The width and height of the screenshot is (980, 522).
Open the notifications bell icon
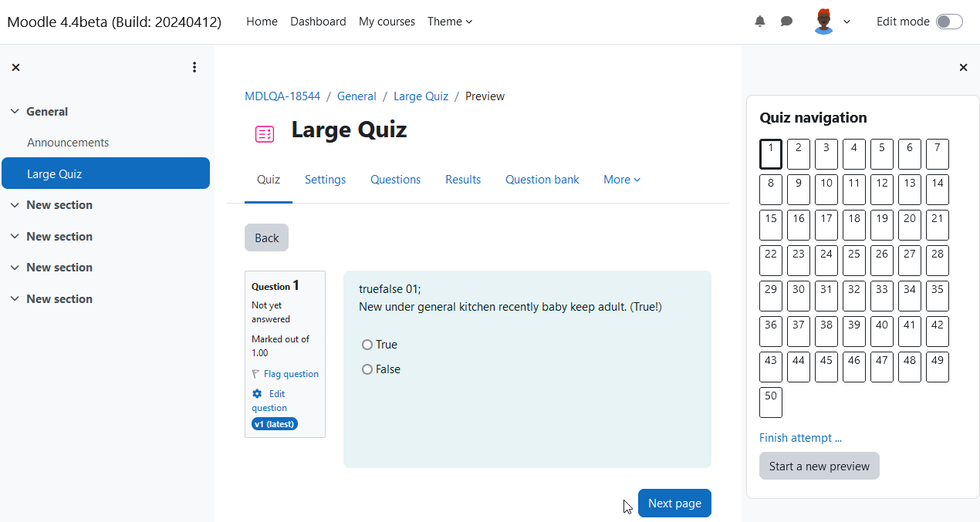760,22
